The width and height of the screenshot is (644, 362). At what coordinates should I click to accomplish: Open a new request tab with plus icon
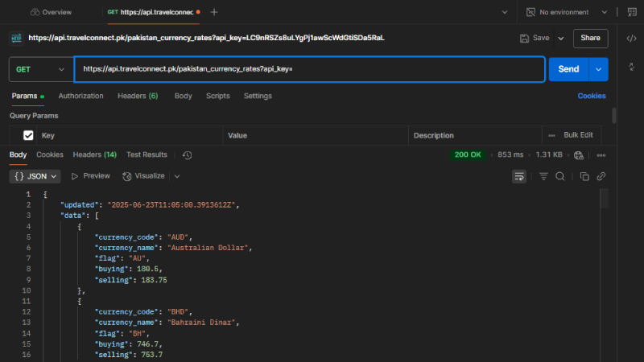214,12
